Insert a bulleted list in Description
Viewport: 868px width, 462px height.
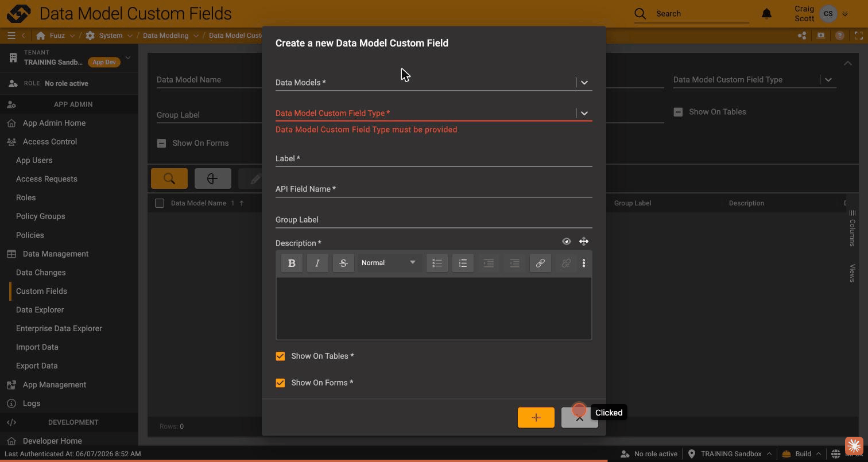437,263
